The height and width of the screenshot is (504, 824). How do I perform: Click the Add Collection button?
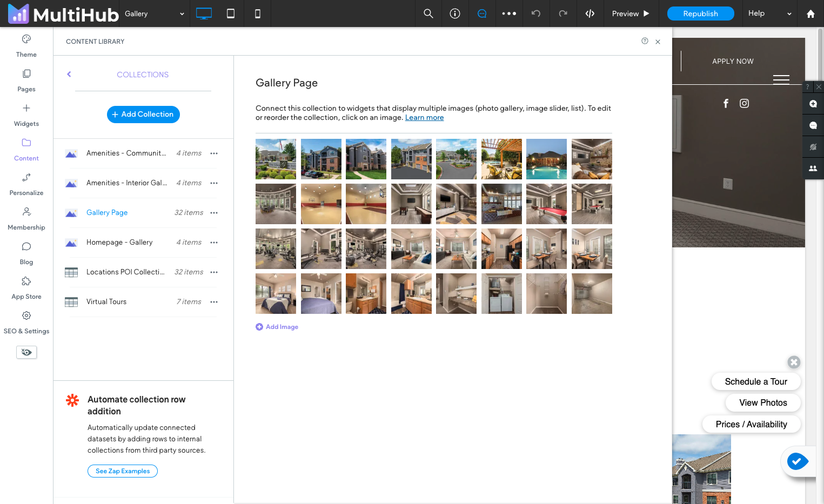tap(143, 115)
